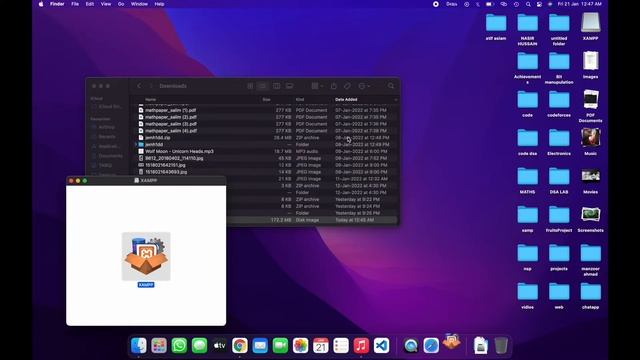Open the Window menu
Viewport: 640px width, 360px height.
(x=139, y=4)
